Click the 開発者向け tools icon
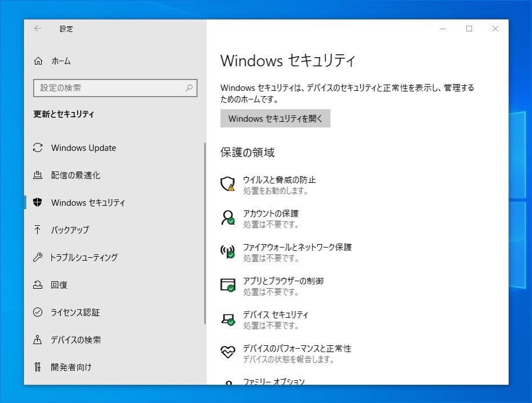The height and width of the screenshot is (403, 532). pyautogui.click(x=37, y=367)
